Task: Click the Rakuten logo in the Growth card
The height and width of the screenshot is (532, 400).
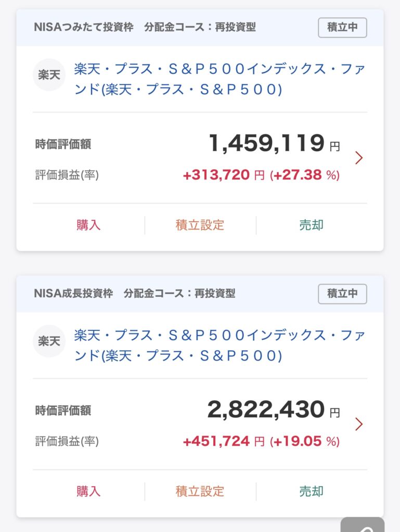Action: click(x=49, y=341)
